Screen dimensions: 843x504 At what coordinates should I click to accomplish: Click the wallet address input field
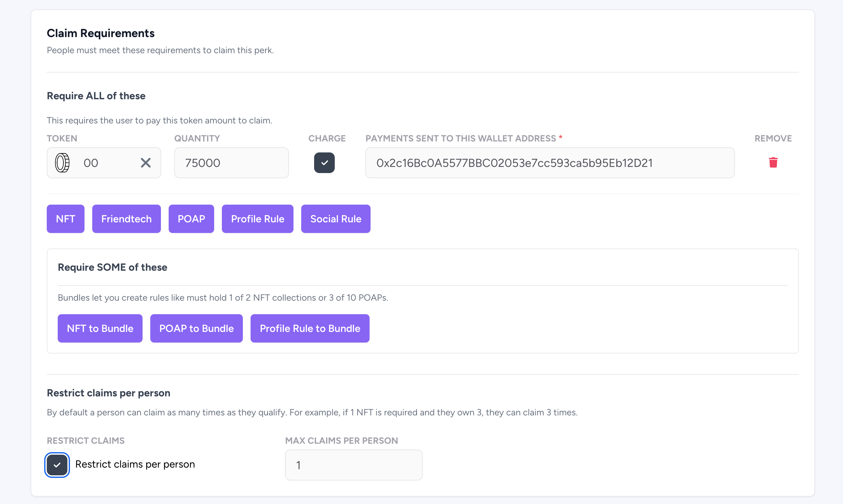[x=550, y=163]
